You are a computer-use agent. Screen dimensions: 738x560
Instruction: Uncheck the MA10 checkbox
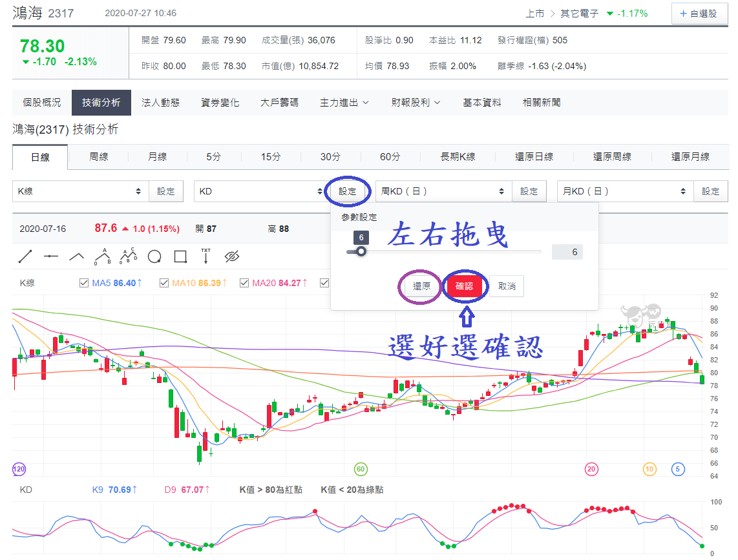[163, 283]
